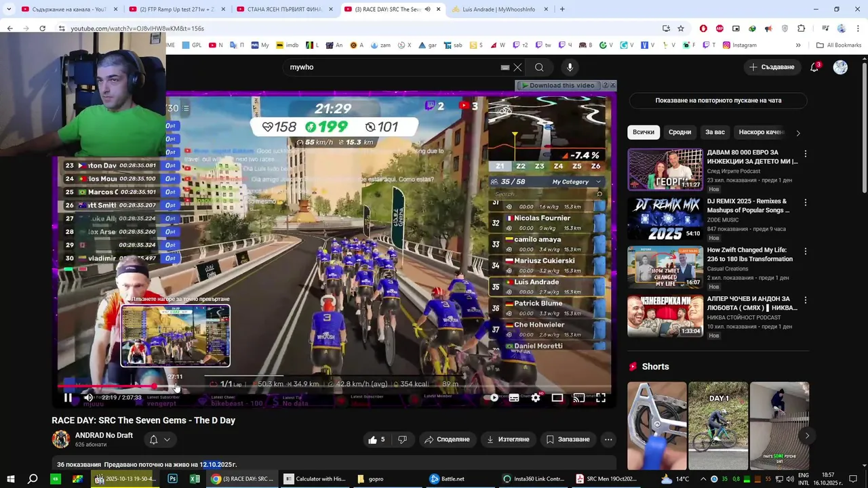Mute the video with the speaker icon
This screenshot has width=868, height=488.
[x=88, y=398]
